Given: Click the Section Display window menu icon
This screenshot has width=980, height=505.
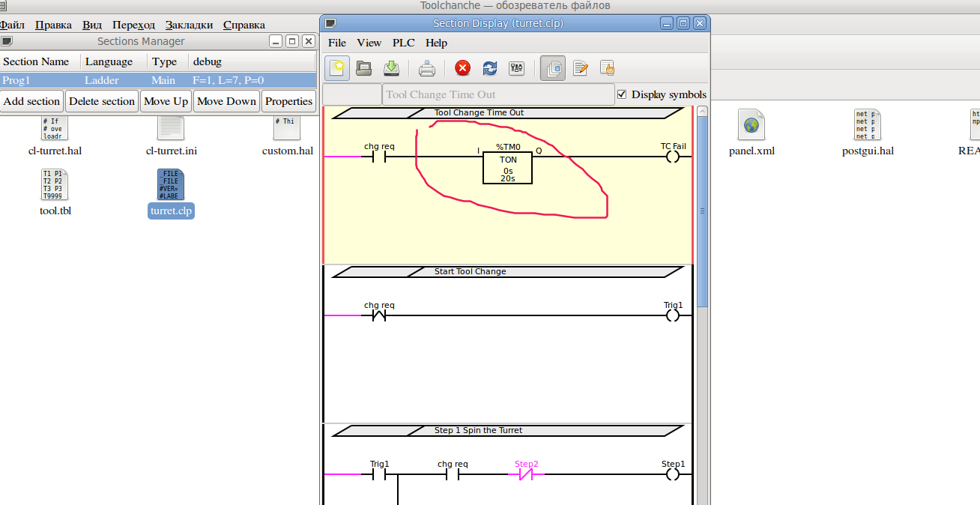Looking at the screenshot, I should (x=330, y=23).
